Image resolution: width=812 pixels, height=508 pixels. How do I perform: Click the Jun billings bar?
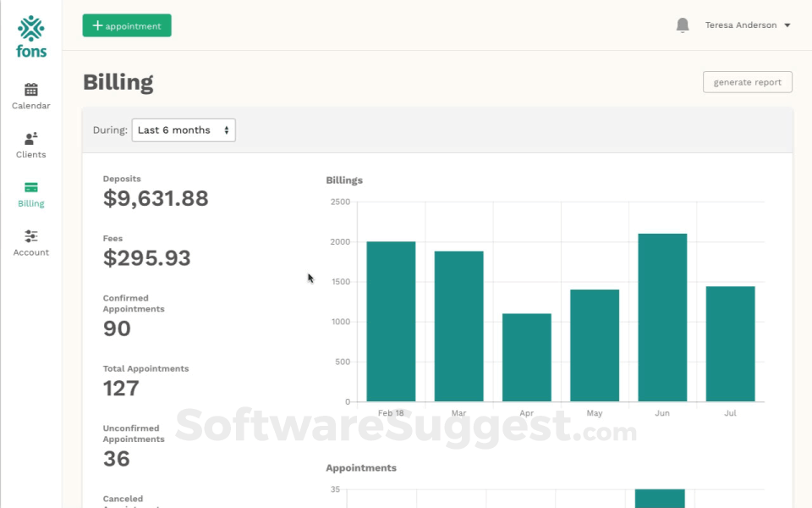(x=662, y=317)
